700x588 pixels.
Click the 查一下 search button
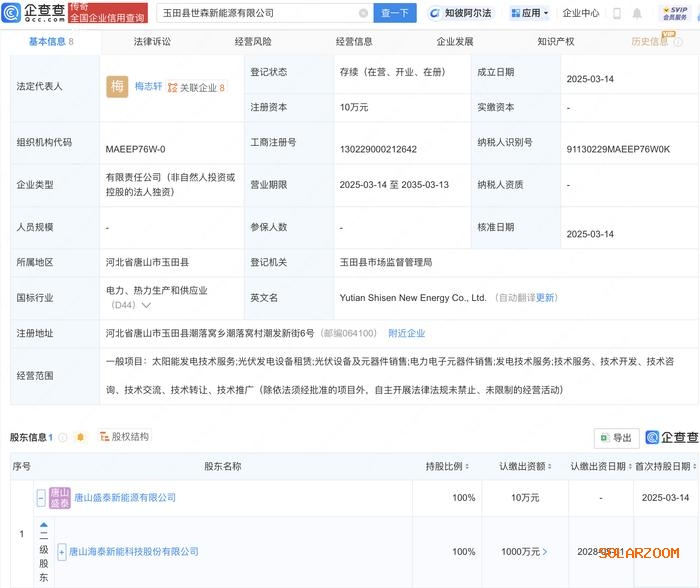[395, 13]
